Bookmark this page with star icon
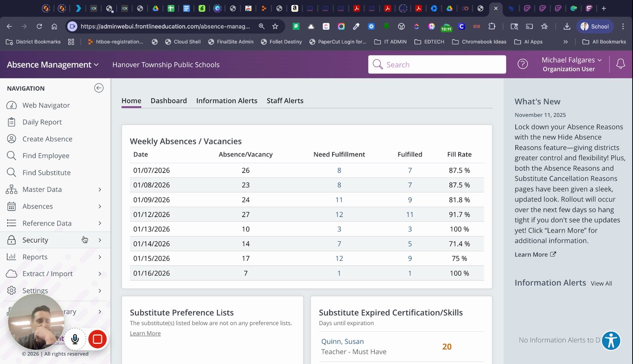This screenshot has width=633, height=364. [x=275, y=27]
